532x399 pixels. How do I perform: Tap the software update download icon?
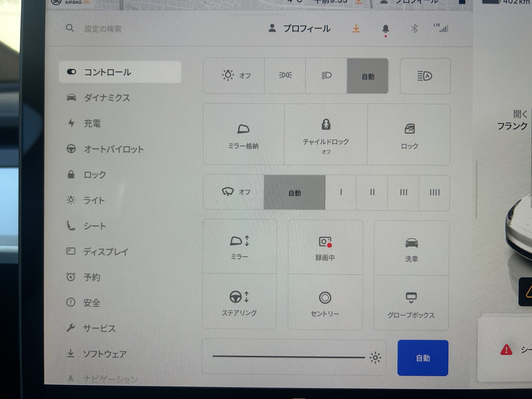[356, 29]
